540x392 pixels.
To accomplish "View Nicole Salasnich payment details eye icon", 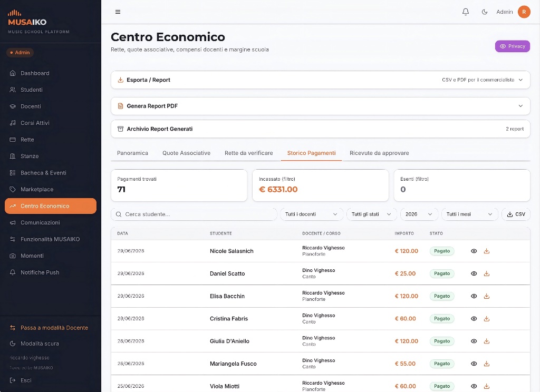I will click(x=474, y=251).
